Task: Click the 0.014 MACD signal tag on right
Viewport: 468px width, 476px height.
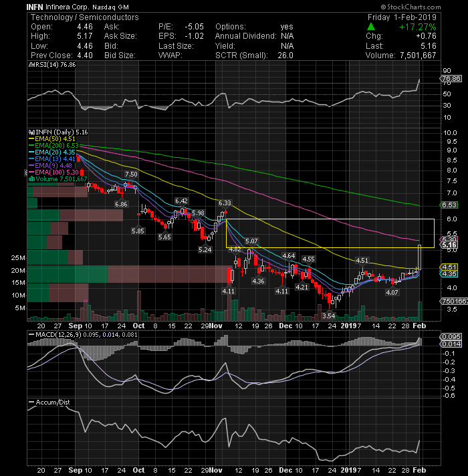Action: coord(451,344)
